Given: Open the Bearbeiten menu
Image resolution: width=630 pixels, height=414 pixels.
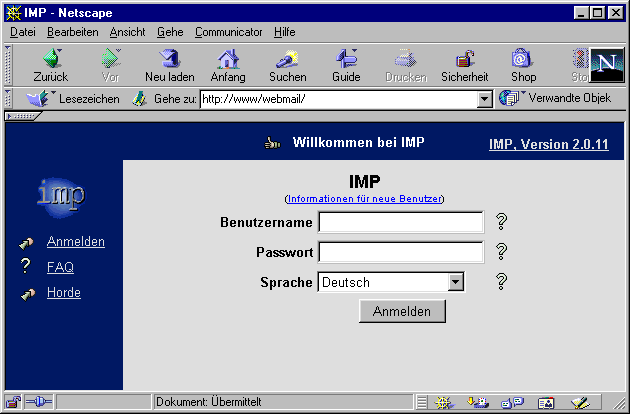Looking at the screenshot, I should click(72, 32).
